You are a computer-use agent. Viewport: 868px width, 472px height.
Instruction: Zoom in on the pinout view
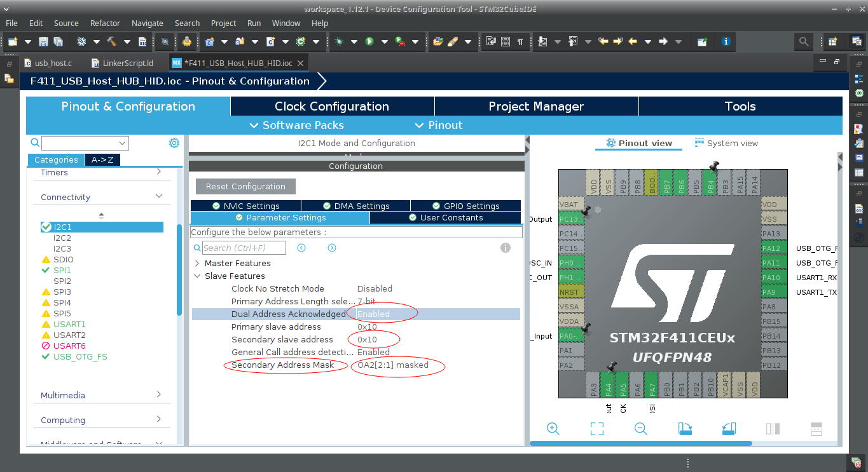pos(553,429)
